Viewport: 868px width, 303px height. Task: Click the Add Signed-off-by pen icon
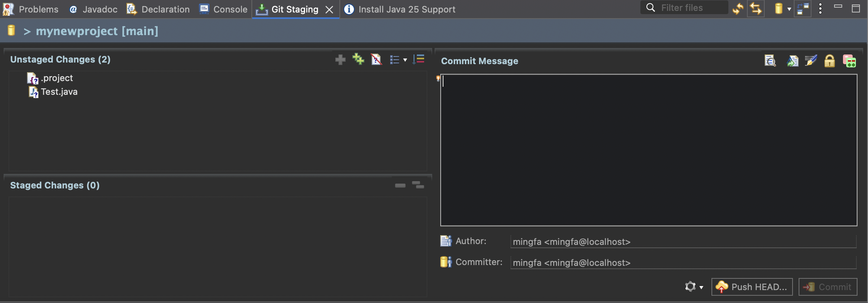click(811, 61)
